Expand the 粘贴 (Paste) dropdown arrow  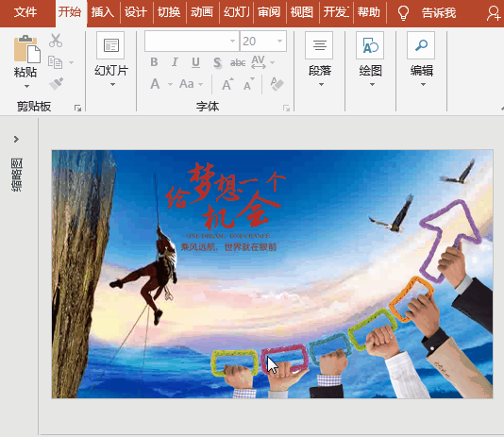26,86
